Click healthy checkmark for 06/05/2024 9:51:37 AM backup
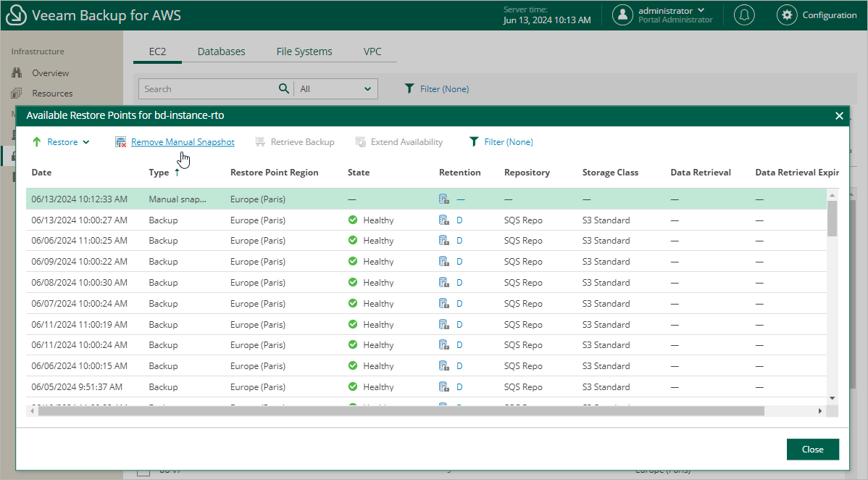The width and height of the screenshot is (868, 480). pos(353,387)
